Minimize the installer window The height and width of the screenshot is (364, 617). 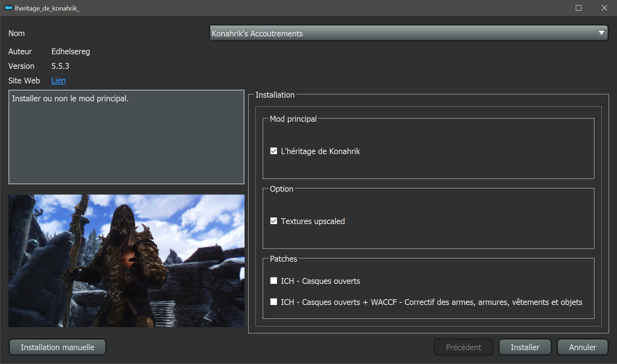pos(553,8)
